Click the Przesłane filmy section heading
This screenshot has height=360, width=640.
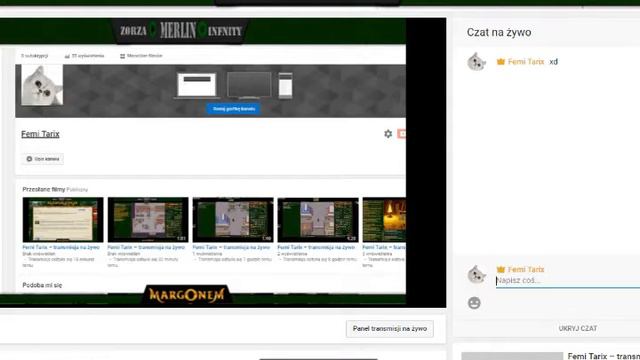pyautogui.click(x=44, y=189)
